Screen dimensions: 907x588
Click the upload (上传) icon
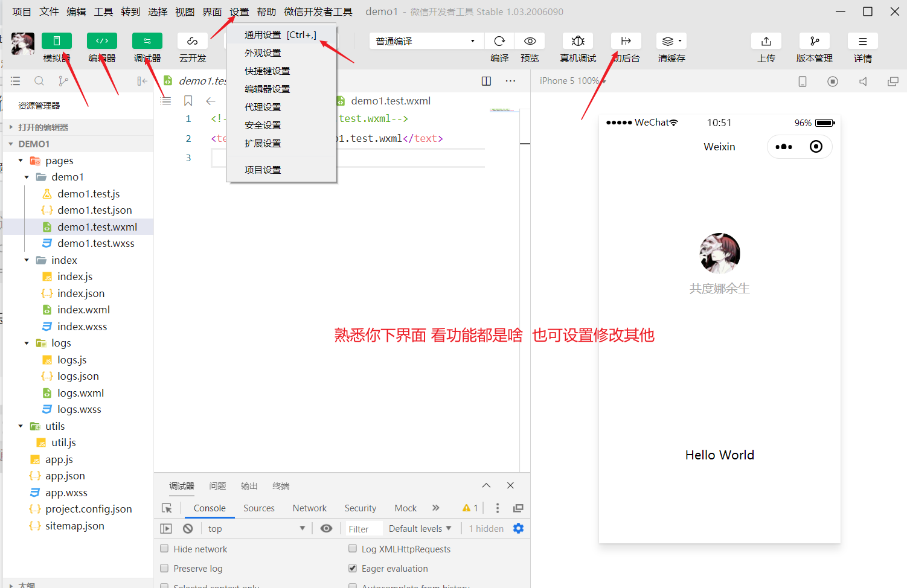(x=766, y=41)
